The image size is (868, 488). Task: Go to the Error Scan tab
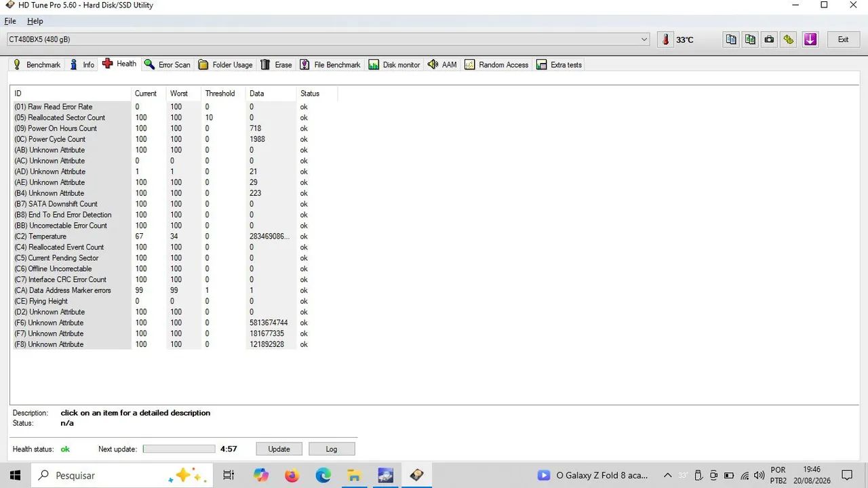(x=167, y=65)
